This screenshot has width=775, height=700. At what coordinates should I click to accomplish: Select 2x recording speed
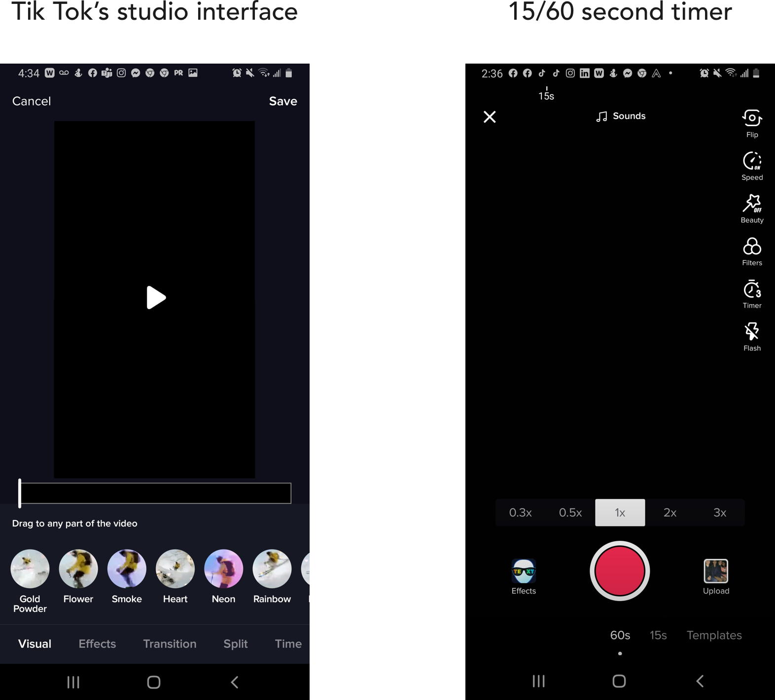[x=670, y=513]
